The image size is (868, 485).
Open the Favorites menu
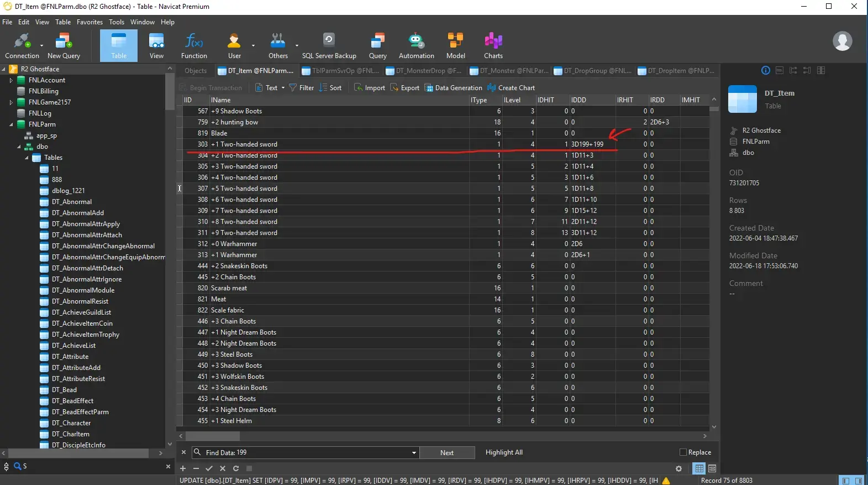click(90, 22)
